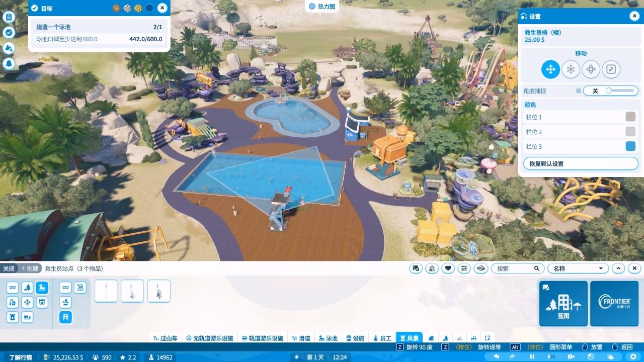
Task: Select the move (four-arrow) placement mode
Action: [x=550, y=69]
